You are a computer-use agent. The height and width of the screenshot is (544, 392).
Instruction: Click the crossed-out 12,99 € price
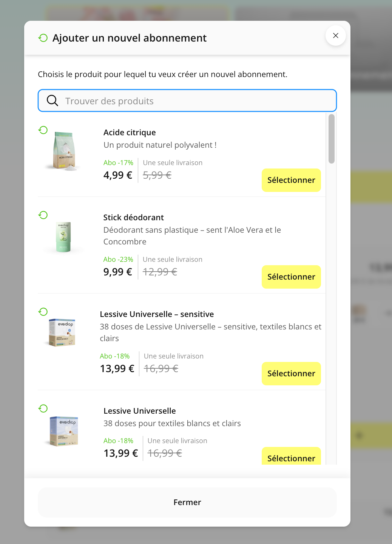click(x=160, y=271)
